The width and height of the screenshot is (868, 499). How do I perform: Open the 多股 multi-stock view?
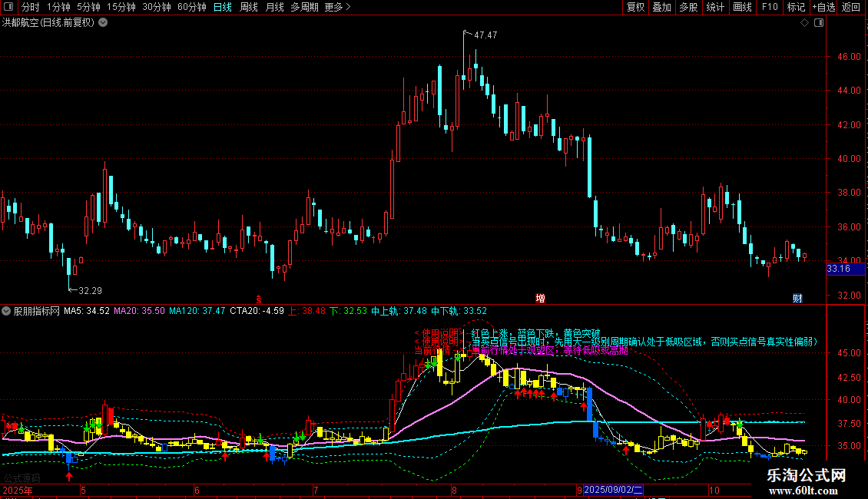688,7
